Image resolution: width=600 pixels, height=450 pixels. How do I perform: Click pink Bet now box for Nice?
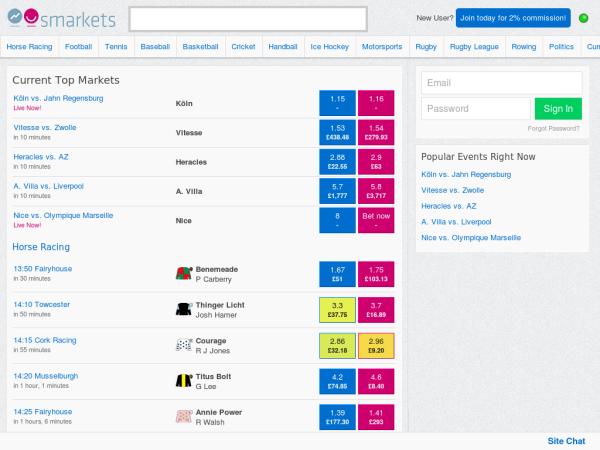click(376, 220)
